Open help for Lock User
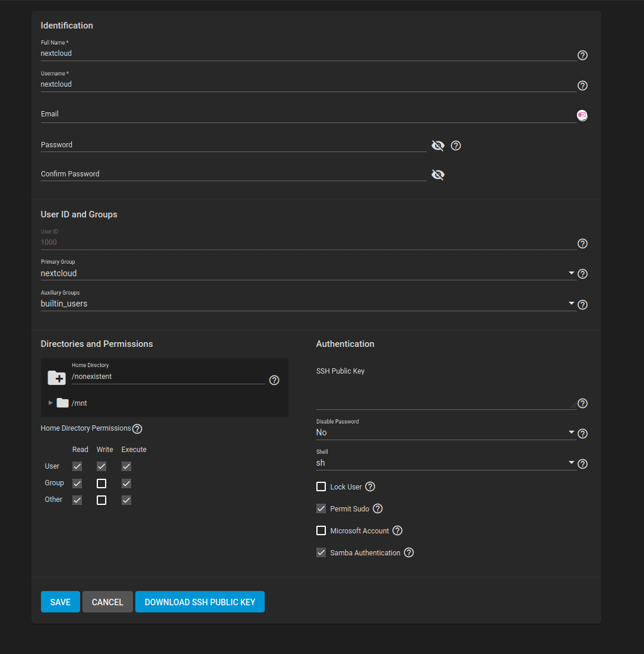This screenshot has height=654, width=644. click(370, 486)
